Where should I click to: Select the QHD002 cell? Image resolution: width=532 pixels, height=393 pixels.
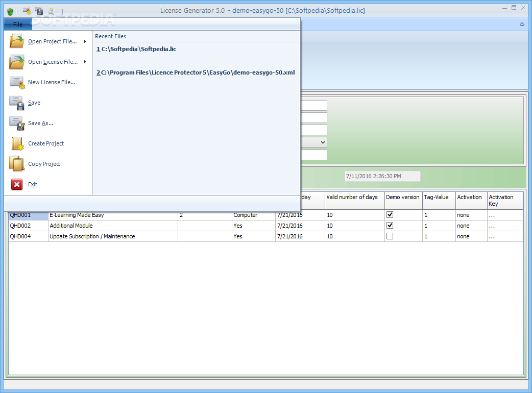pyautogui.click(x=28, y=226)
